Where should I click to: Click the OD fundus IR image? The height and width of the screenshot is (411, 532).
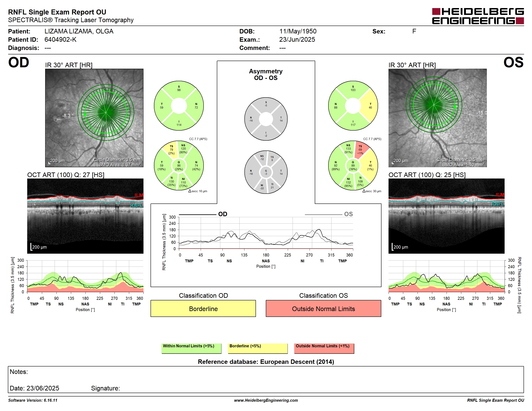(94, 118)
